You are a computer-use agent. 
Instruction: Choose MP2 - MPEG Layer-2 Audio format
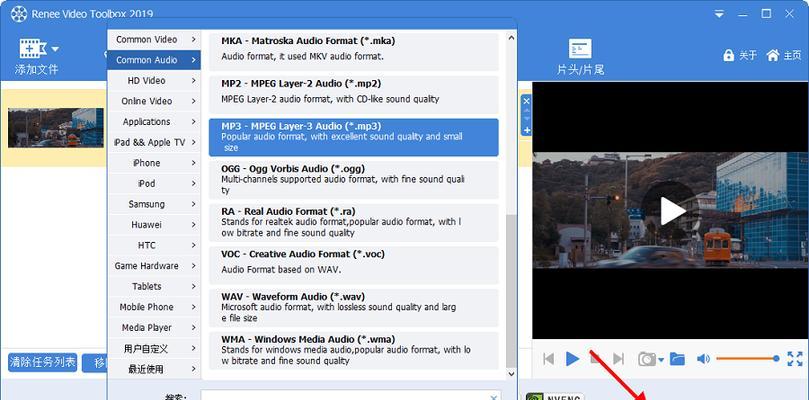353,94
